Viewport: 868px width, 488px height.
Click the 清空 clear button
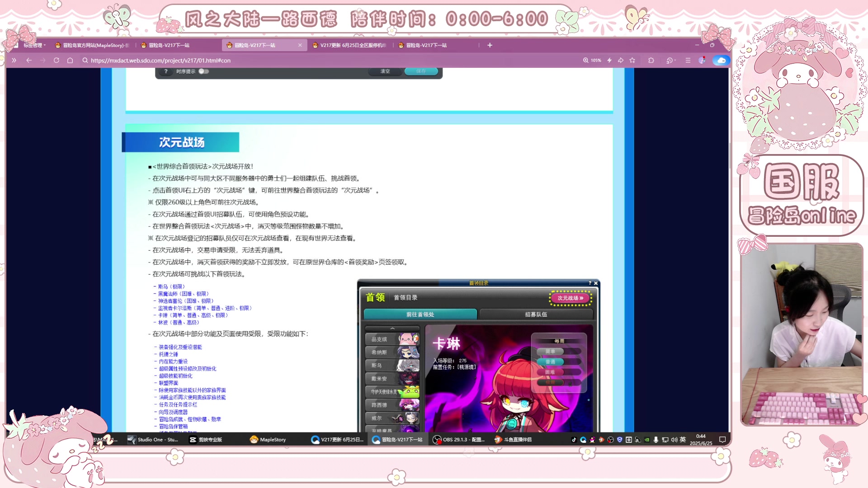click(385, 71)
